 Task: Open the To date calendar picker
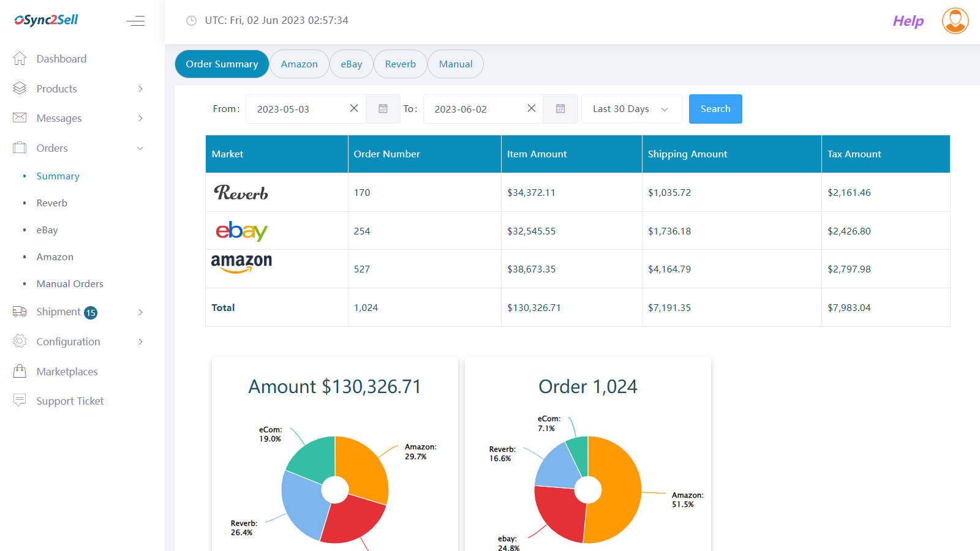(560, 109)
